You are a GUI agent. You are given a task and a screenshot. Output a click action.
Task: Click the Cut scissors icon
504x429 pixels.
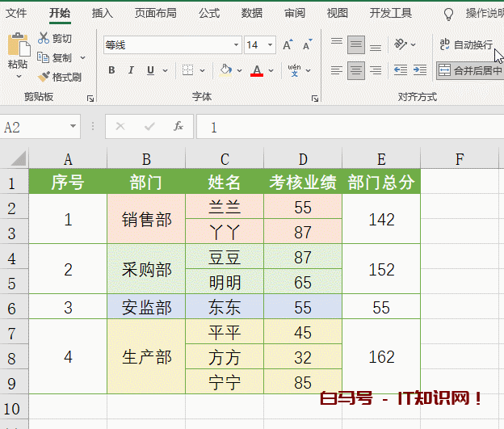[x=44, y=38]
